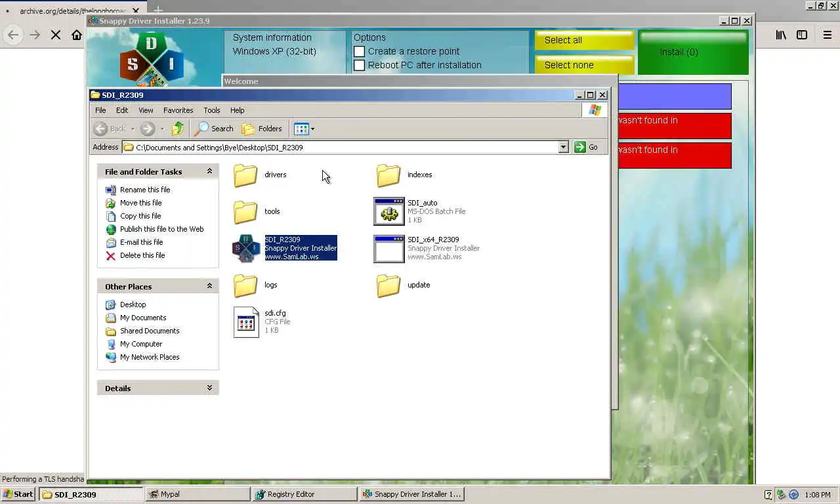
Task: Select the sdi.cfg file icon
Action: click(x=246, y=322)
